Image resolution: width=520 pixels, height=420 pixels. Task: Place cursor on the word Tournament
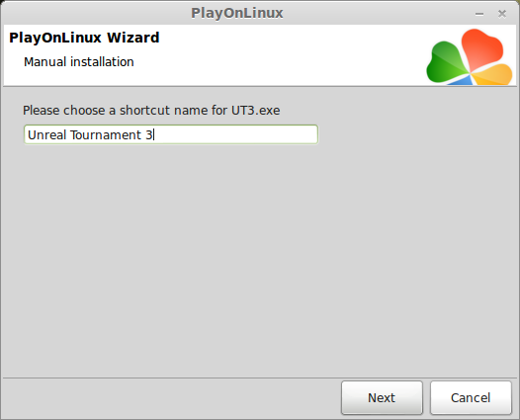coord(106,135)
